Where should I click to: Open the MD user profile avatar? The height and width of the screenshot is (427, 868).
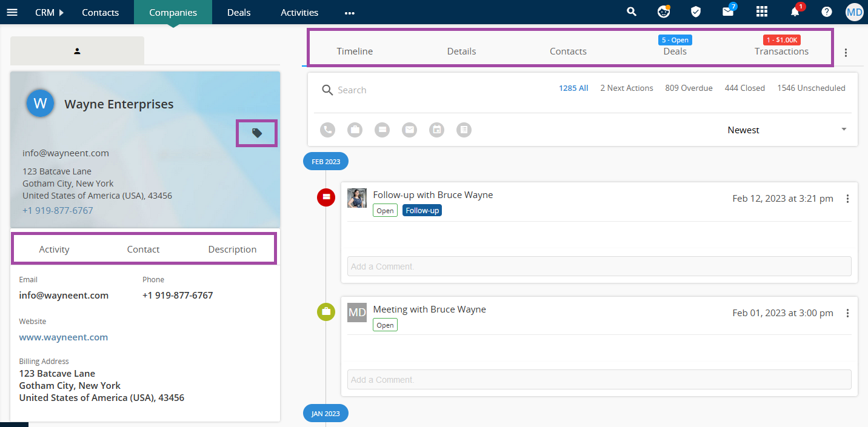[855, 12]
